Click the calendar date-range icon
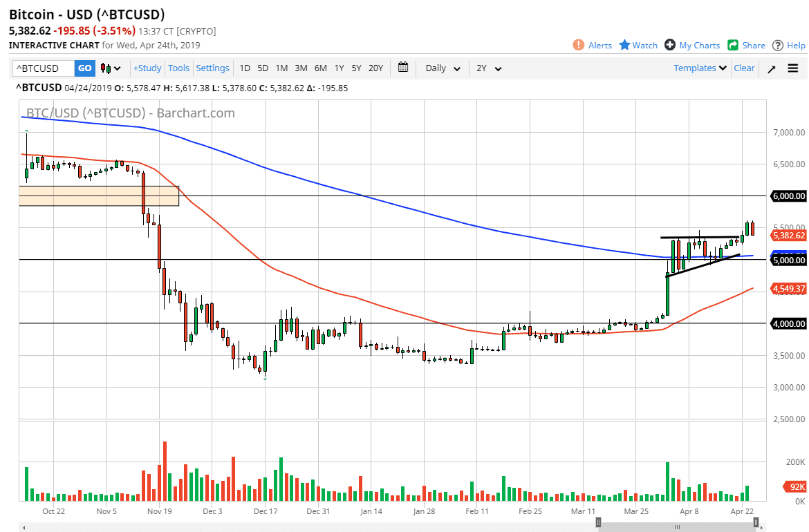This screenshot has height=532, width=809. 403,68
